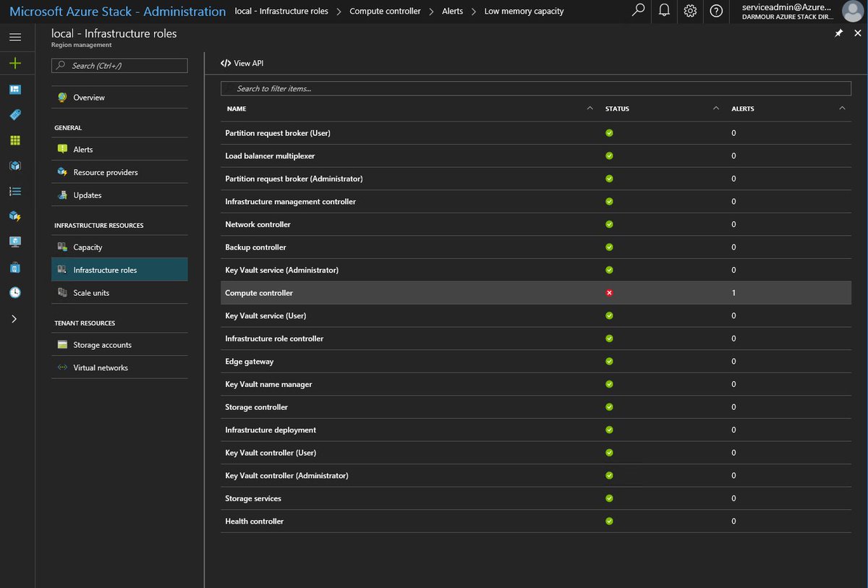
Task: Click the red error status of Compute controller
Action: 609,293
